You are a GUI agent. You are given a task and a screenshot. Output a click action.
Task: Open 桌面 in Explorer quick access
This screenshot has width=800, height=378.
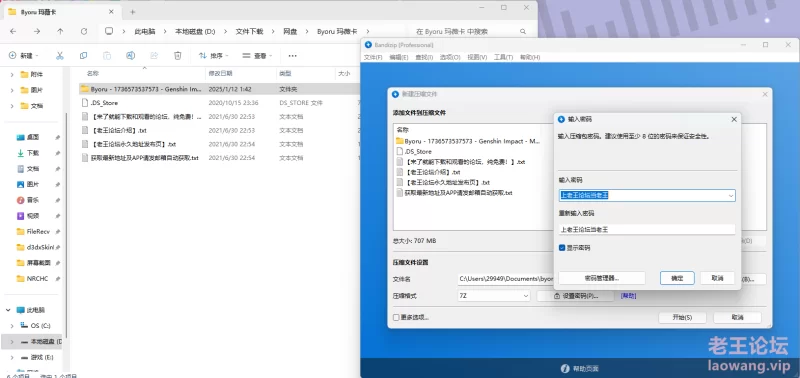34,137
